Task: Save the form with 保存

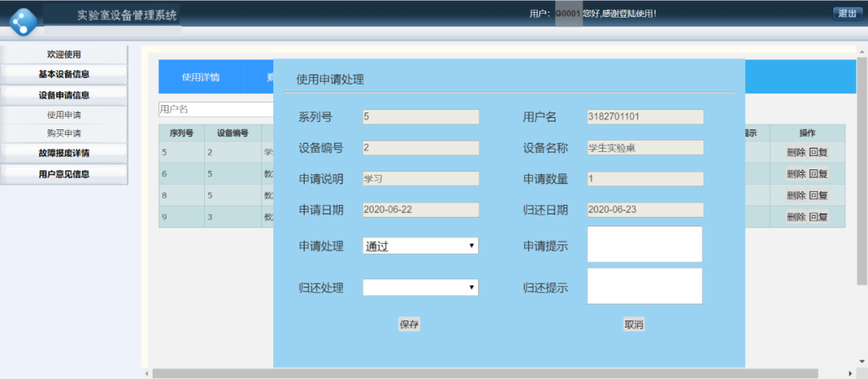Action: click(409, 324)
